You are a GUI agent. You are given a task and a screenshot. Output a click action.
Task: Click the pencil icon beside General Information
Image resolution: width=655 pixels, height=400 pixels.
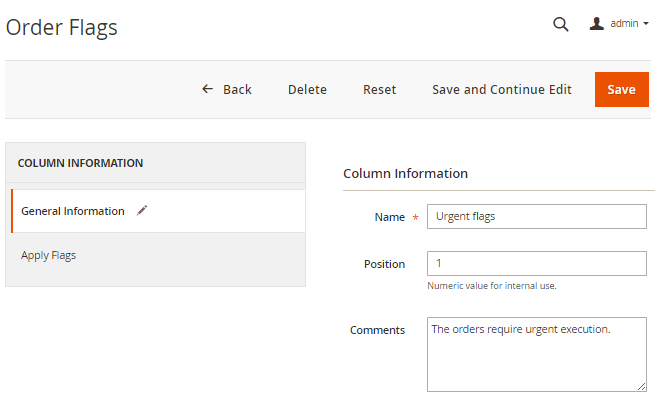[142, 211]
